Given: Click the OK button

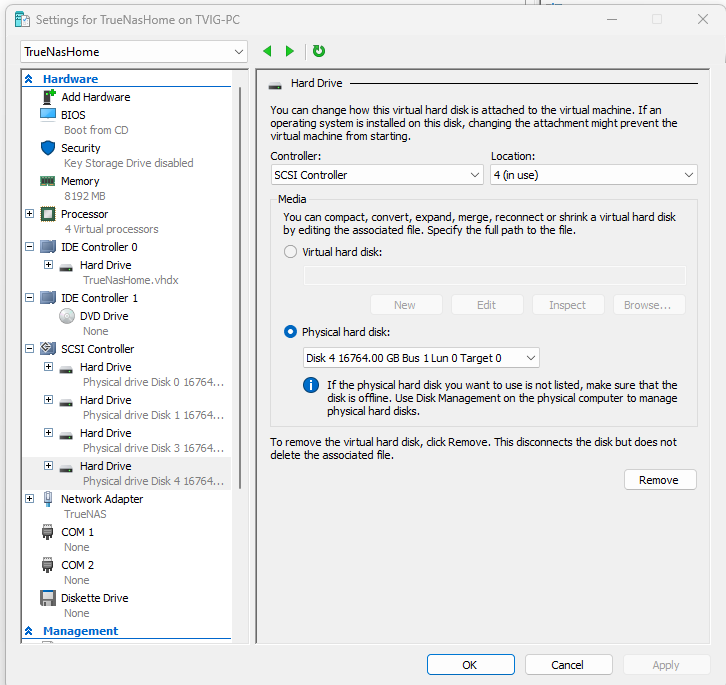Looking at the screenshot, I should click(470, 665).
